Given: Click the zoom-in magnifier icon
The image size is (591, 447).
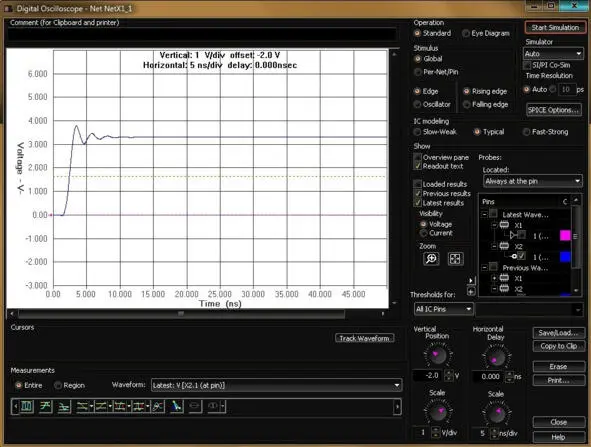Looking at the screenshot, I should tap(431, 259).
